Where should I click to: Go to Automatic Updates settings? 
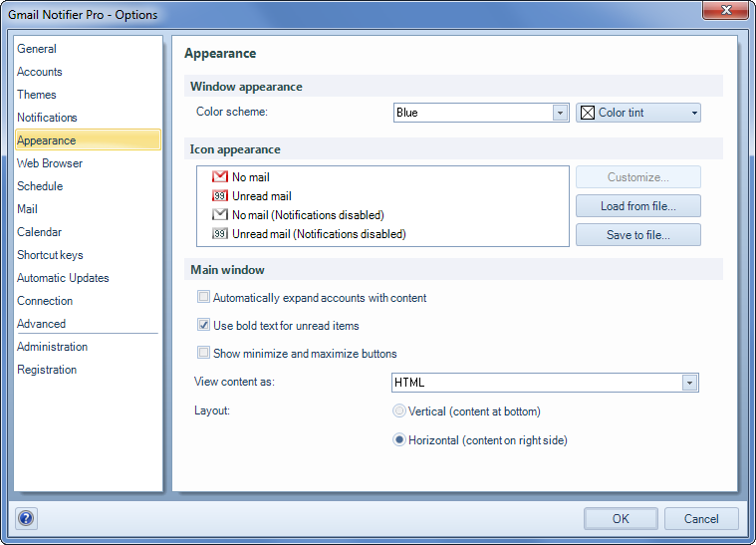click(63, 278)
